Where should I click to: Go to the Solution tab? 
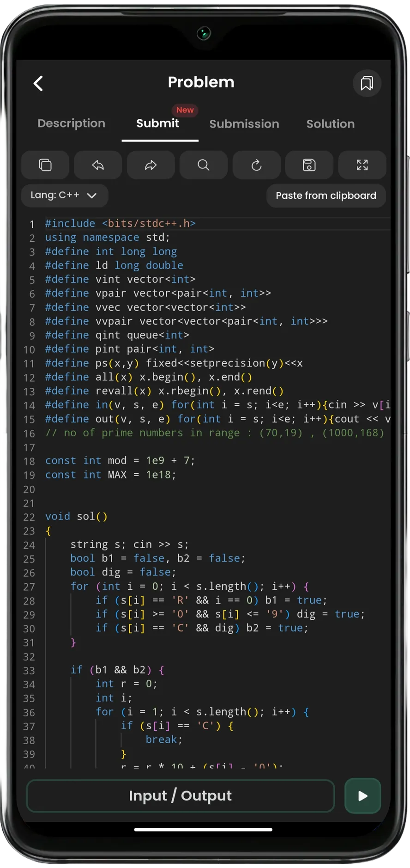331,124
